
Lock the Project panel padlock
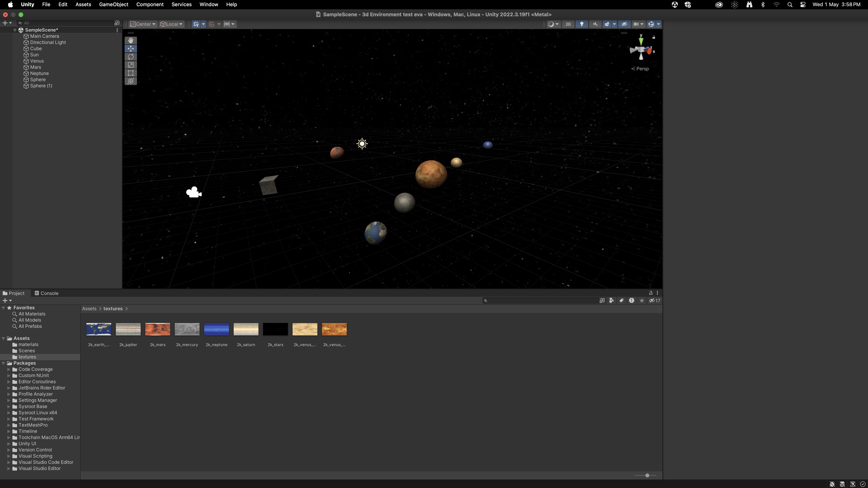pos(651,293)
